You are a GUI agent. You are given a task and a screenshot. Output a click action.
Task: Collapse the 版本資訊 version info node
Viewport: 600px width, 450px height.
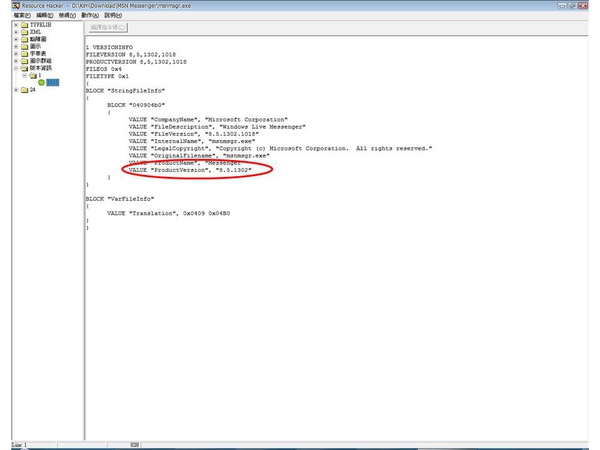click(16, 68)
